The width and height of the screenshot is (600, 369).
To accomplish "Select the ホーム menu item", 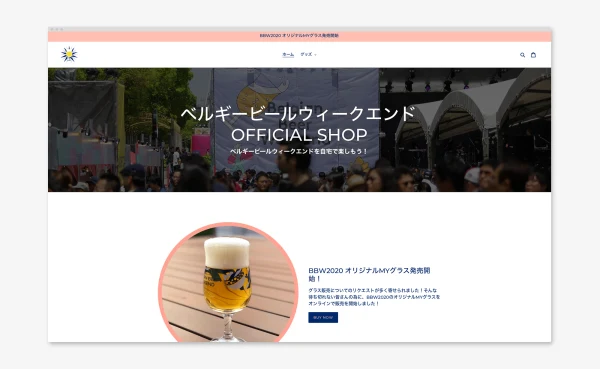I will [x=288, y=54].
